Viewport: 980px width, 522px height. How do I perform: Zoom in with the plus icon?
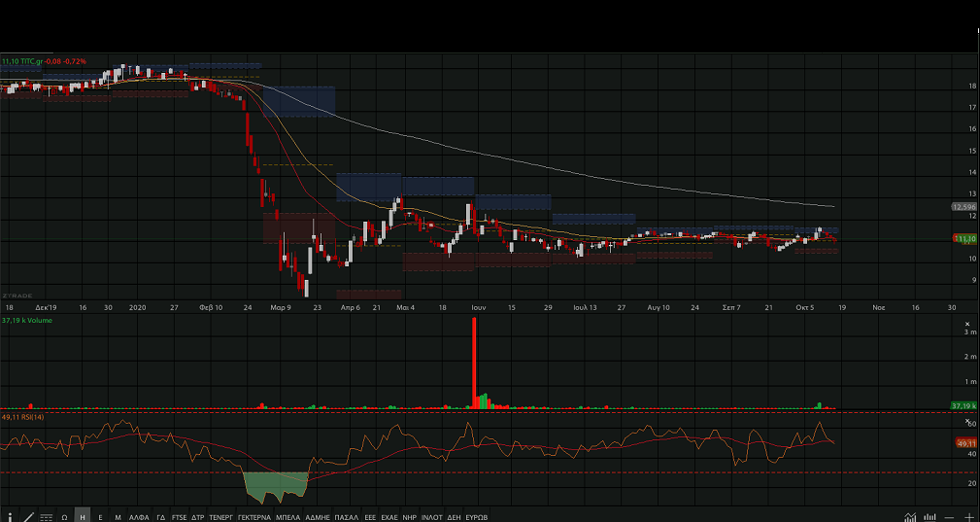click(x=968, y=516)
